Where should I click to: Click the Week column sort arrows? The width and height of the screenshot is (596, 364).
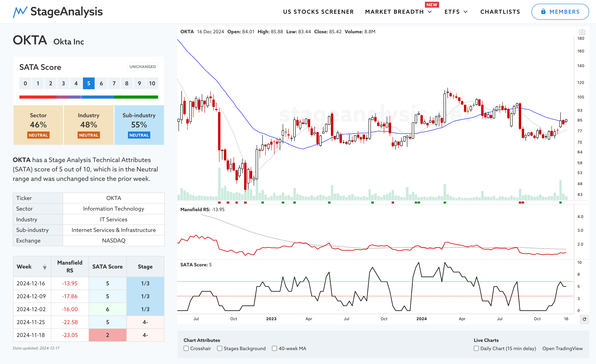45,267
